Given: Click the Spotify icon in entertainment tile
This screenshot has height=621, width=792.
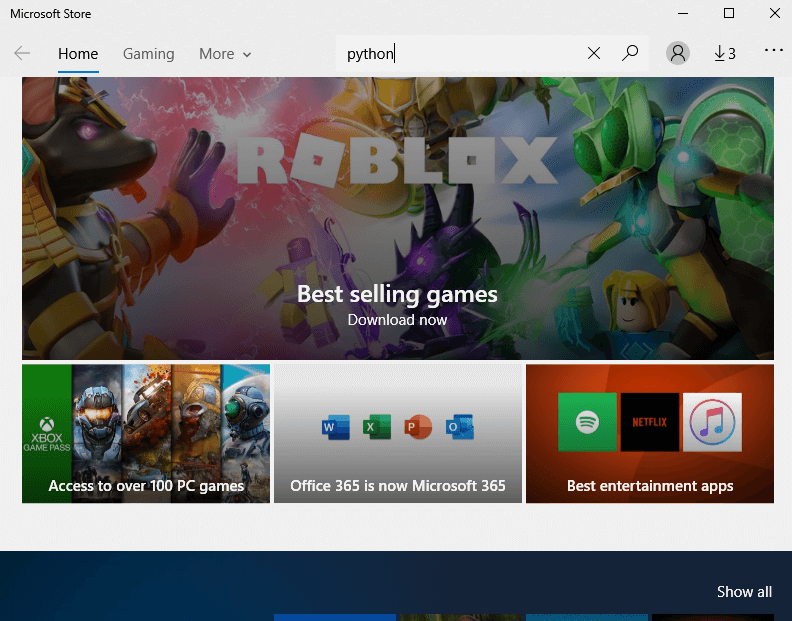Looking at the screenshot, I should (587, 422).
